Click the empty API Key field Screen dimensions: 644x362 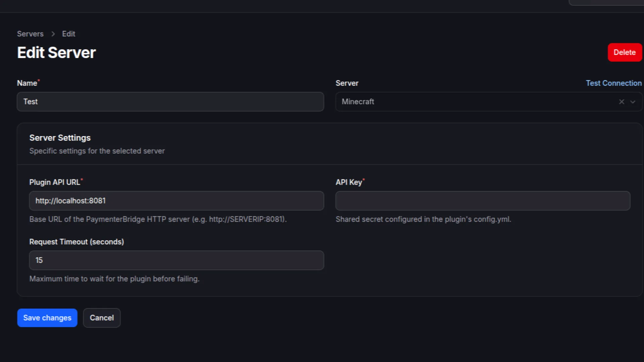click(x=483, y=201)
